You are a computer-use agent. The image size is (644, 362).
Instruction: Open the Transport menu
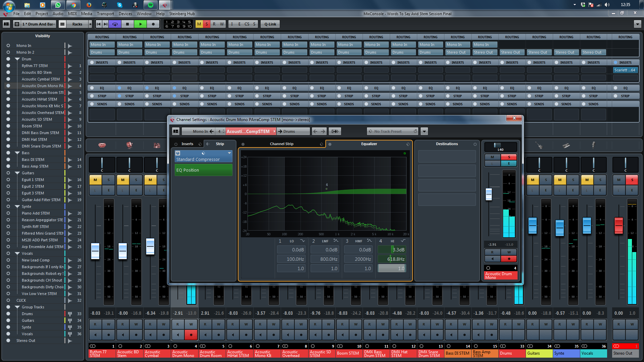coord(105,14)
